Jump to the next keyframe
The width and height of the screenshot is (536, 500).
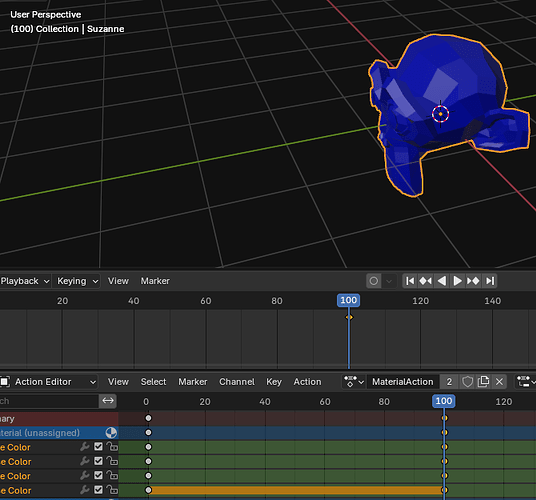pos(473,281)
